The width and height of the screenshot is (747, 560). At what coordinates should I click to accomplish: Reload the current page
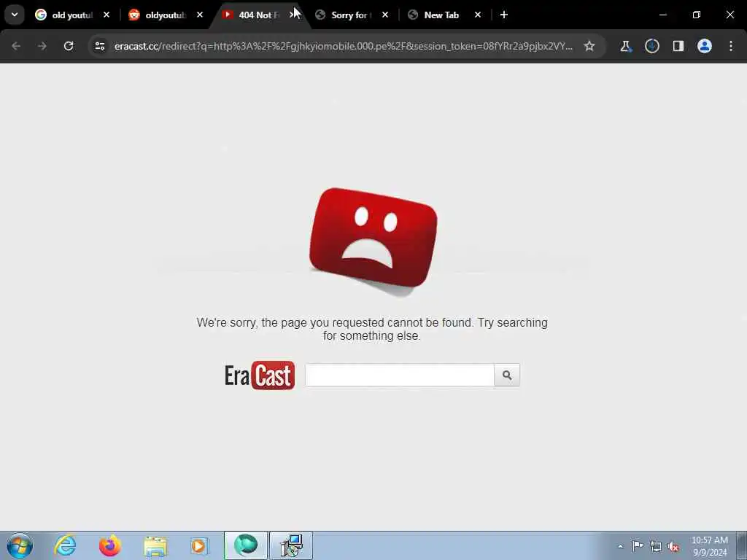[69, 46]
